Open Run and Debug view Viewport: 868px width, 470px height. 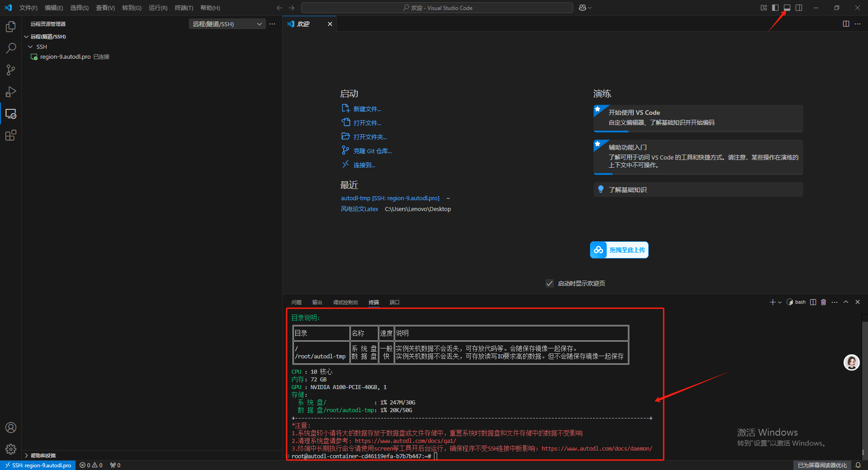11,92
